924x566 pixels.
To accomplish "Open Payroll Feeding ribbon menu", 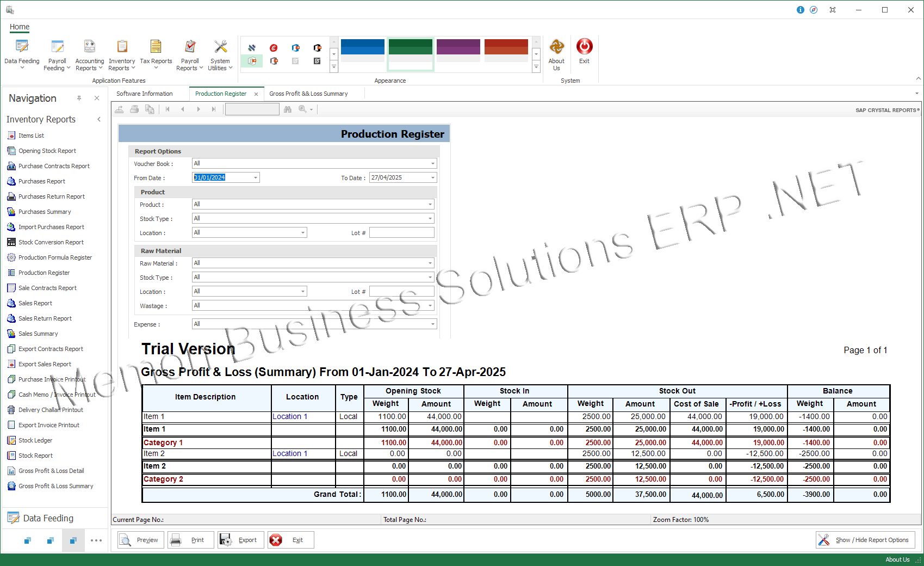I will (x=57, y=54).
